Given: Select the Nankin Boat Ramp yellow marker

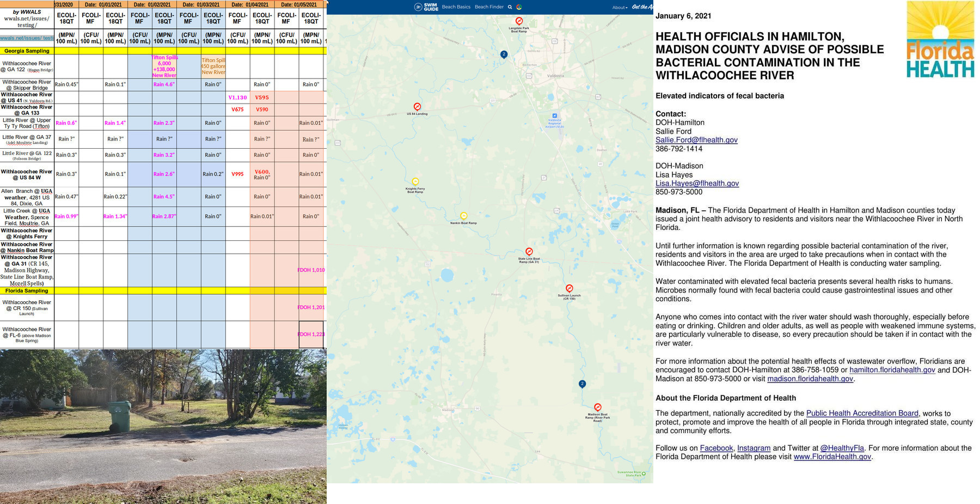Looking at the screenshot, I should point(463,216).
